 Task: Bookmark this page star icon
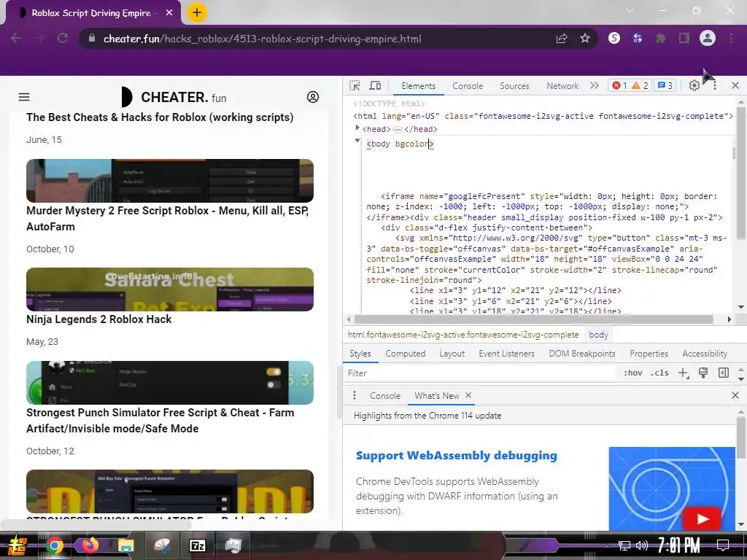coord(585,38)
